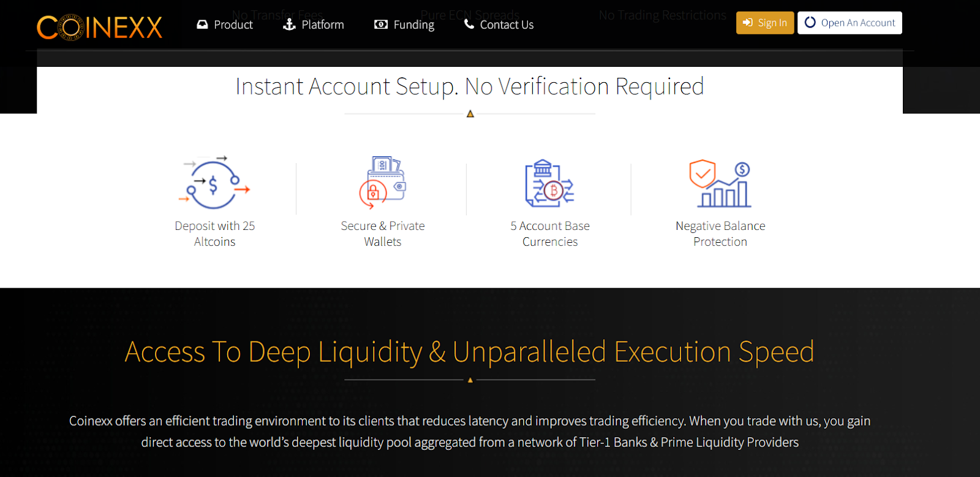The image size is (980, 477).
Task: Open the Platform menu
Action: pyautogui.click(x=314, y=25)
